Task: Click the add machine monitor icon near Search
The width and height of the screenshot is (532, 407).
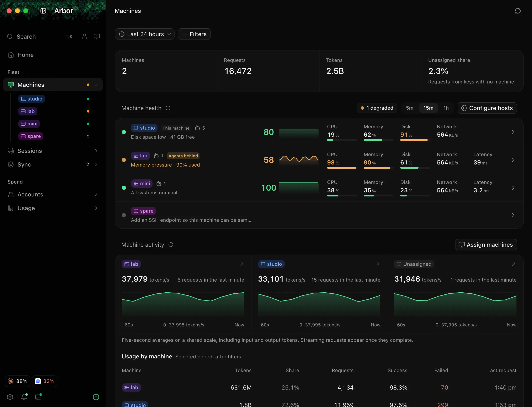Action: click(x=97, y=37)
